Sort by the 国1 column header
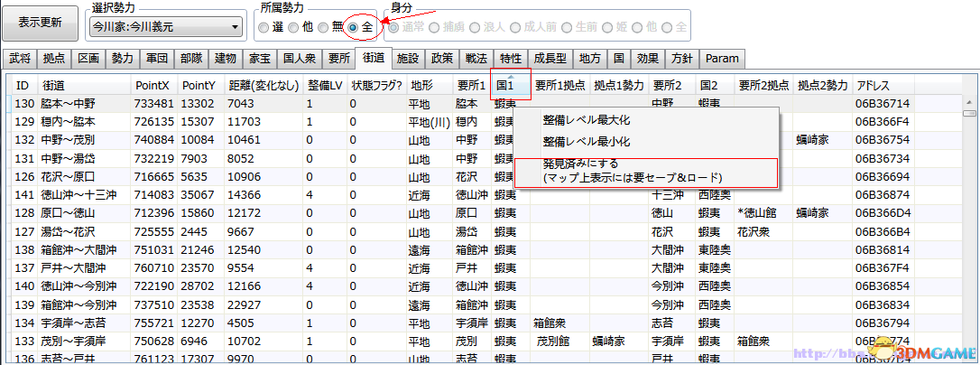Image resolution: width=980 pixels, height=365 pixels. click(x=510, y=85)
